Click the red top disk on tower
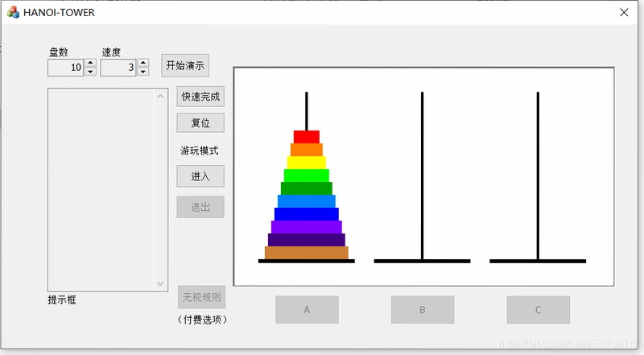Viewport: 644px width, 355px height. pyautogui.click(x=307, y=137)
